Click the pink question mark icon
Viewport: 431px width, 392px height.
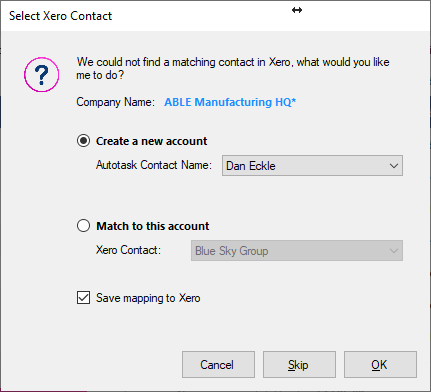tap(42, 75)
